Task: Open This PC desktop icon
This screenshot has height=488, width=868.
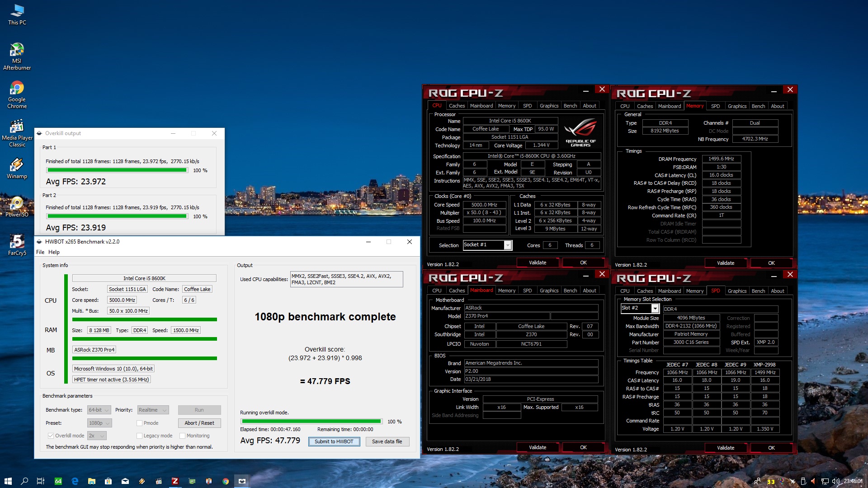Action: tap(17, 14)
